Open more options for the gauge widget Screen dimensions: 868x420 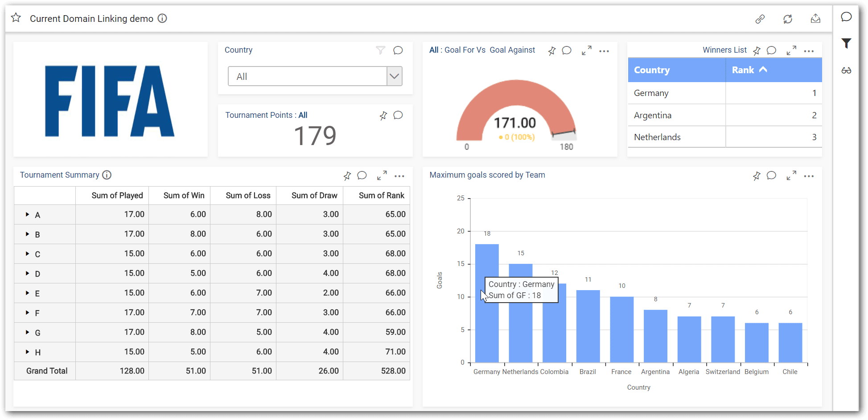(x=604, y=51)
